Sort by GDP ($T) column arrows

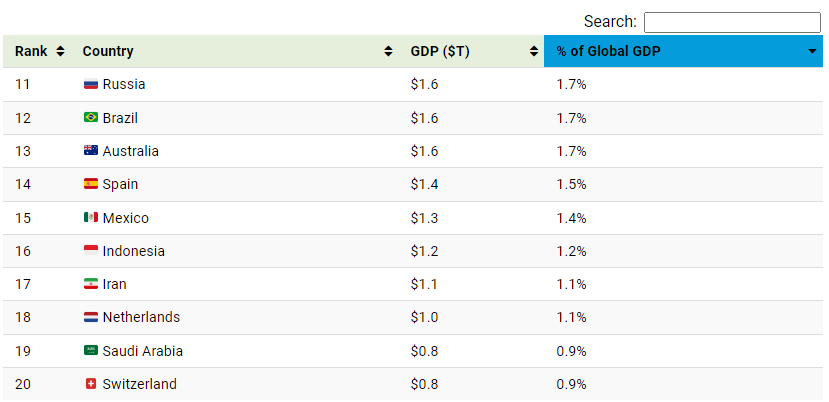(530, 52)
